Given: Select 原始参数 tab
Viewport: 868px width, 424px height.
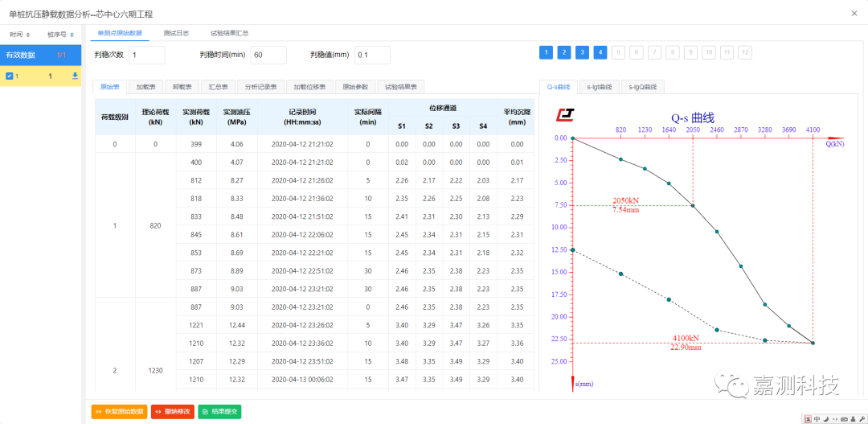Looking at the screenshot, I should (355, 86).
